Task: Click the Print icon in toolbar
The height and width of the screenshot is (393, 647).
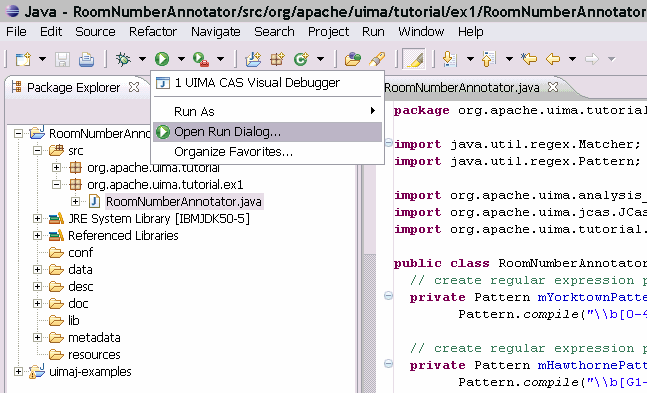Action: tap(87, 59)
